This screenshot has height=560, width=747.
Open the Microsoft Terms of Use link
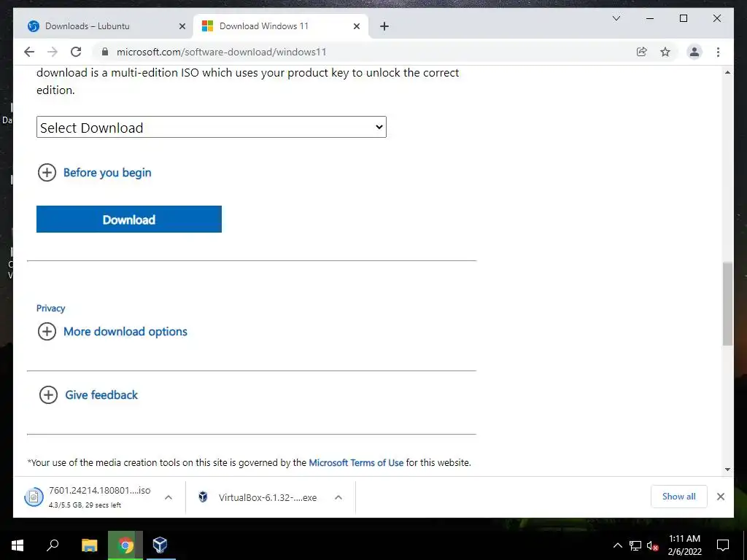pos(356,462)
